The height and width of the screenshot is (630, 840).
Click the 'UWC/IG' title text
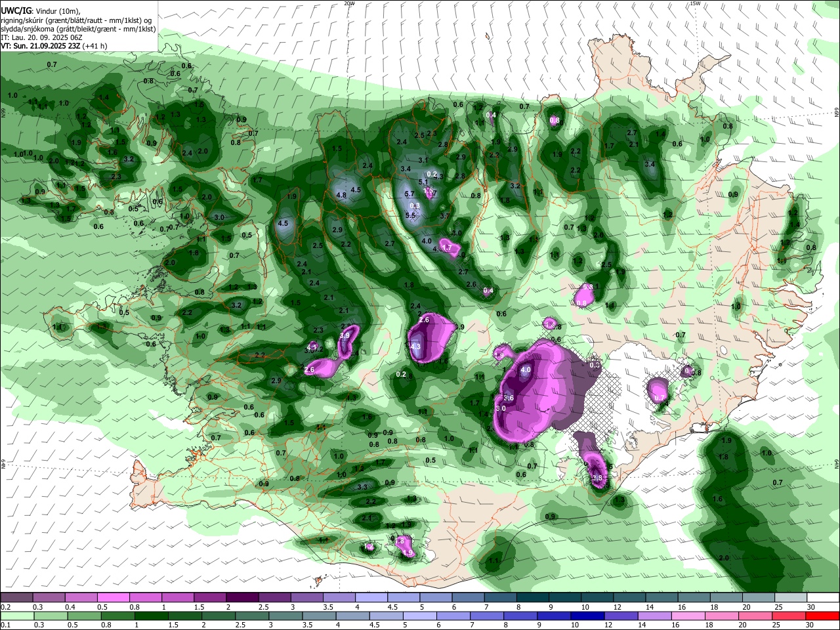click(16, 10)
